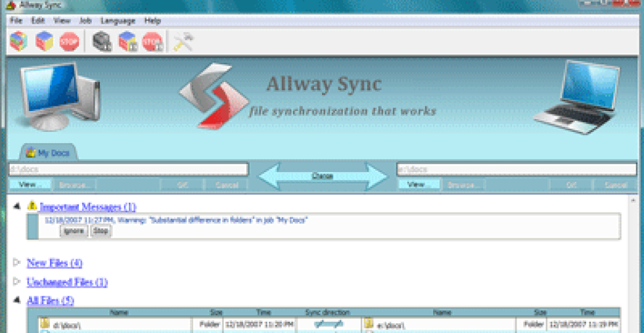Image resolution: width=644 pixels, height=333 pixels.
Task: Click the 12/18/2007 11:20 PM time cell
Action: tap(260, 324)
